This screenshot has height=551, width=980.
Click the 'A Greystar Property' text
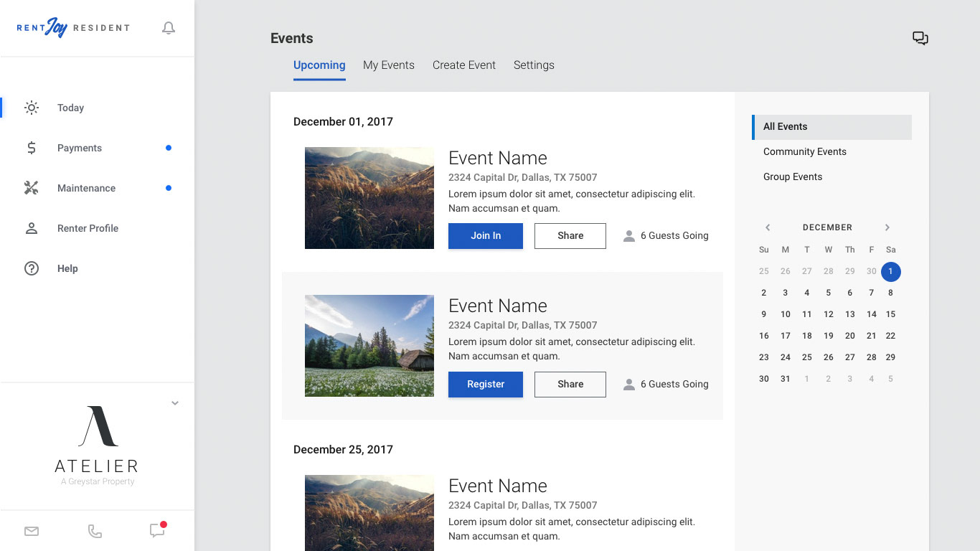(98, 481)
